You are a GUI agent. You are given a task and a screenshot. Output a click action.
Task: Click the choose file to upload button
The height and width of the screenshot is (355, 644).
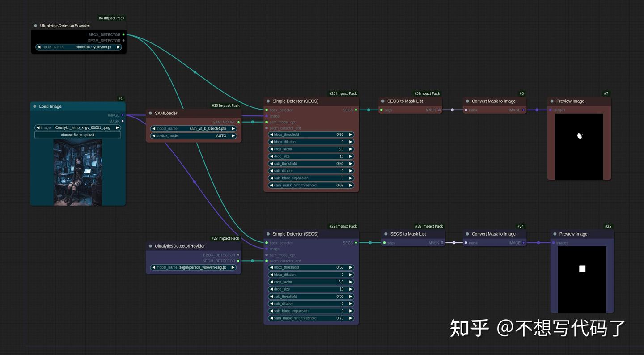[77, 135]
